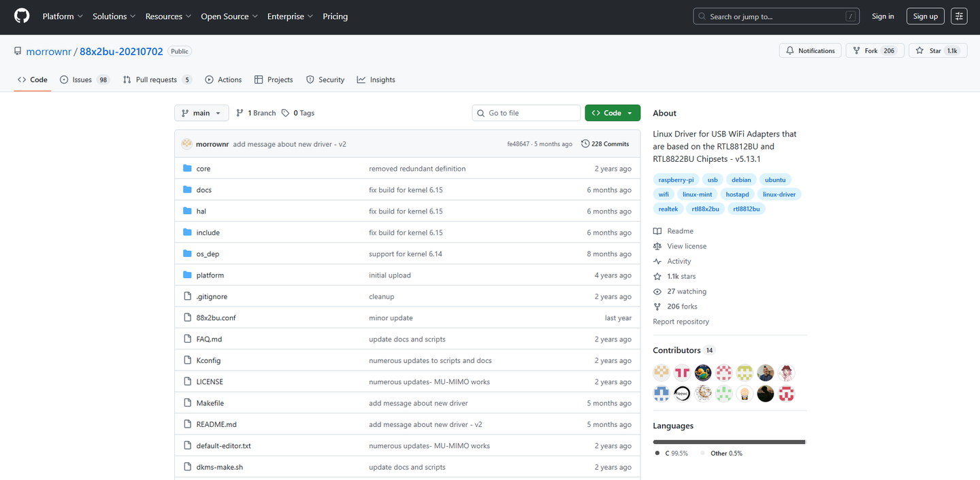980x480 pixels.
Task: Switch to the Insights tab
Action: coord(376,80)
